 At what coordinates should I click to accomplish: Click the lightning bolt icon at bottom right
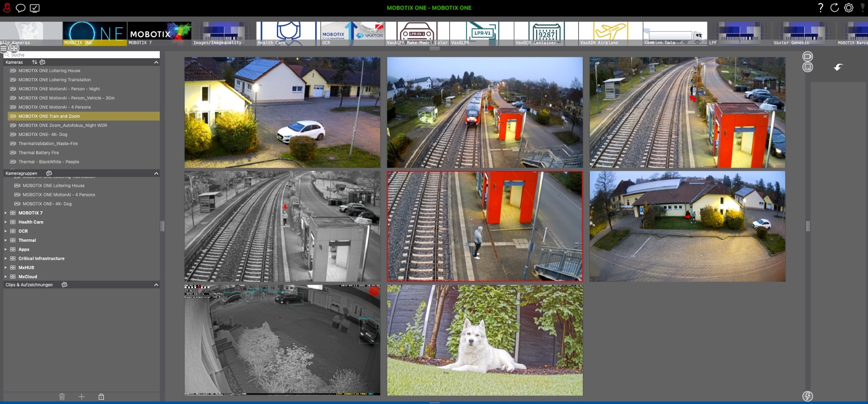pyautogui.click(x=807, y=396)
